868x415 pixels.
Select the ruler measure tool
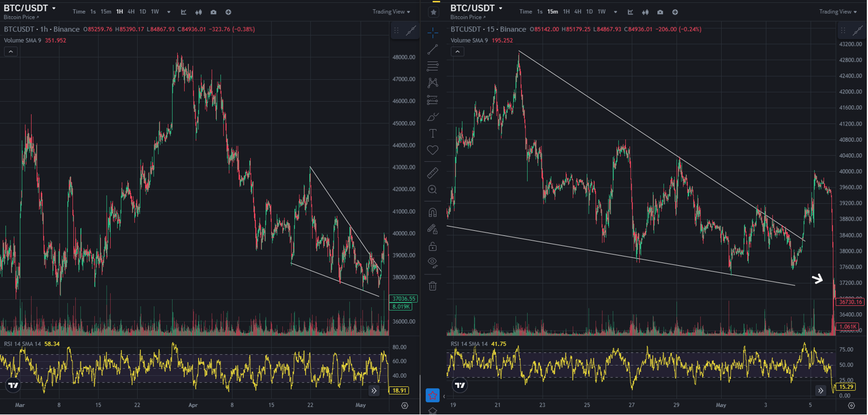(x=433, y=172)
